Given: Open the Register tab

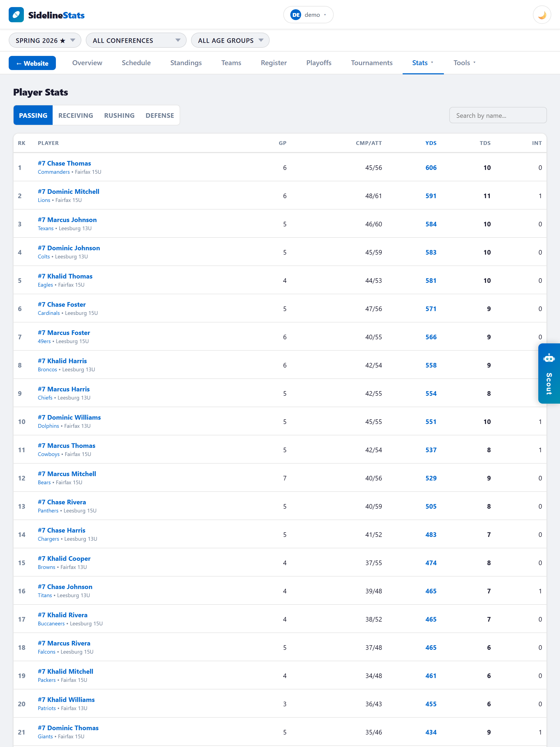Looking at the screenshot, I should click(x=274, y=63).
